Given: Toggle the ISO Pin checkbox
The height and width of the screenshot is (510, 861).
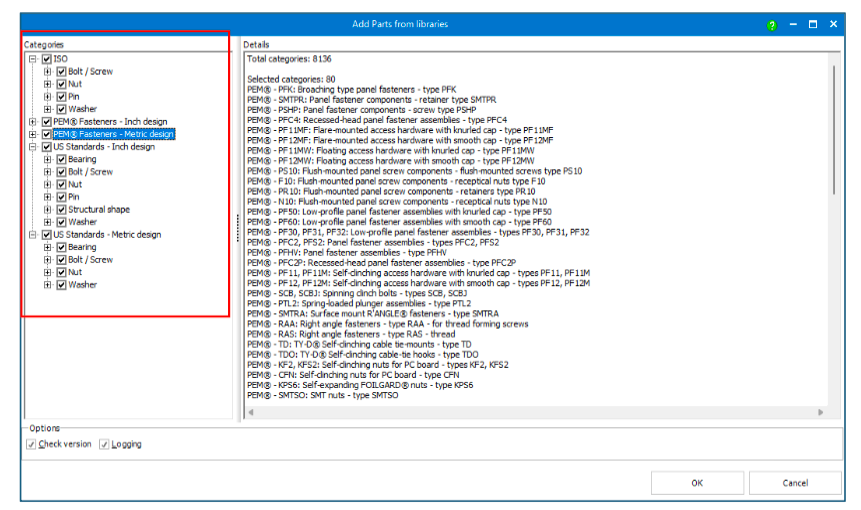Looking at the screenshot, I should pos(62,97).
